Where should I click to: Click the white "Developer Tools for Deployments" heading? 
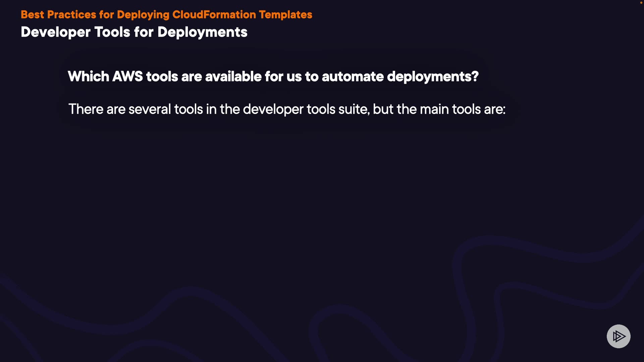tap(134, 32)
